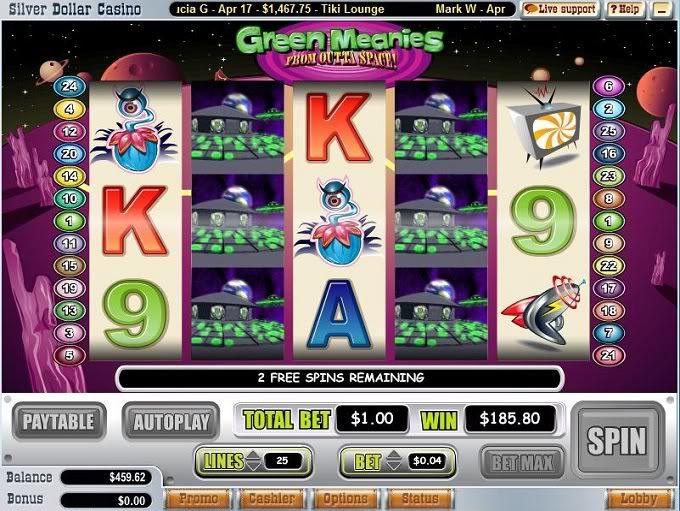680x511 pixels.
Task: Click payline 20 indicator bubble
Action: [x=69, y=154]
